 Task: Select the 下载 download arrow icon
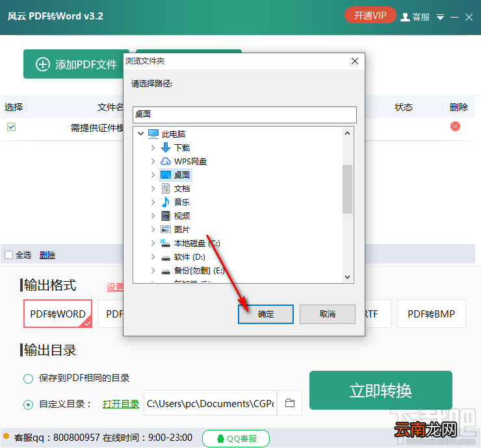point(166,147)
